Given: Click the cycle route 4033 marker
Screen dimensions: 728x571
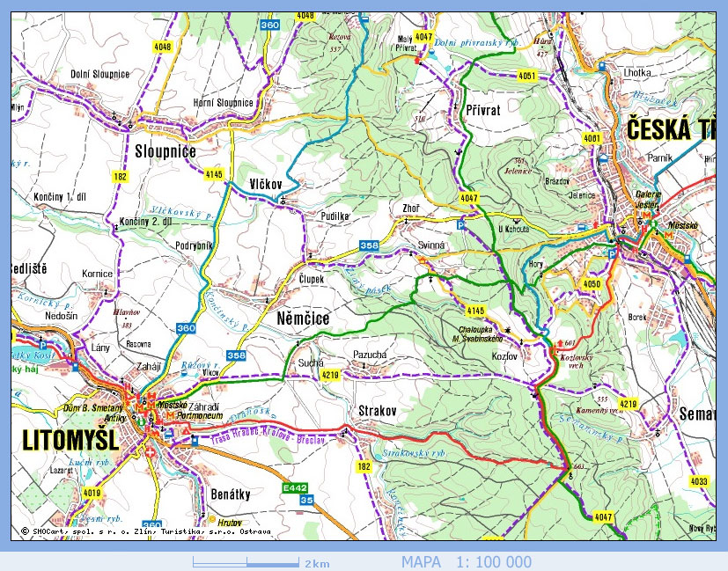Looking at the screenshot, I should [x=699, y=481].
